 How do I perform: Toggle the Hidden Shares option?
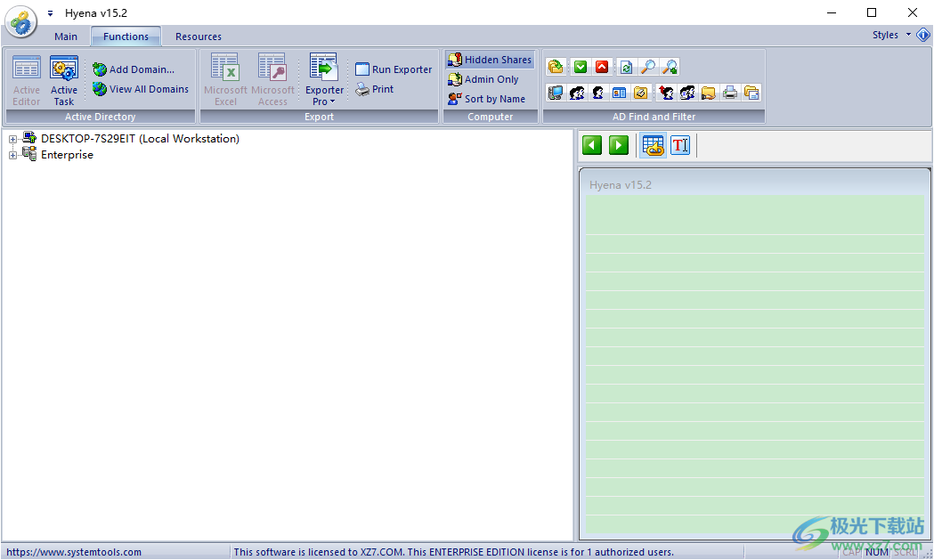click(490, 60)
